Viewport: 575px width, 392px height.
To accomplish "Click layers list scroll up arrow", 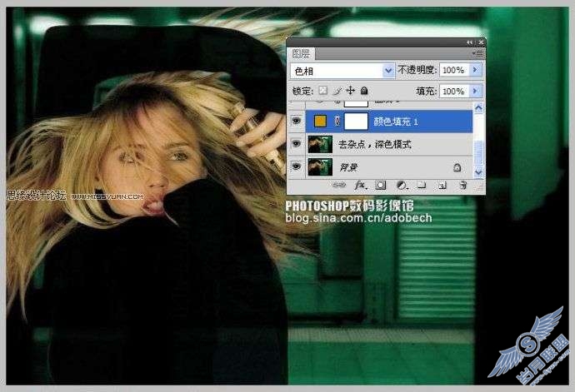I will pyautogui.click(x=478, y=107).
